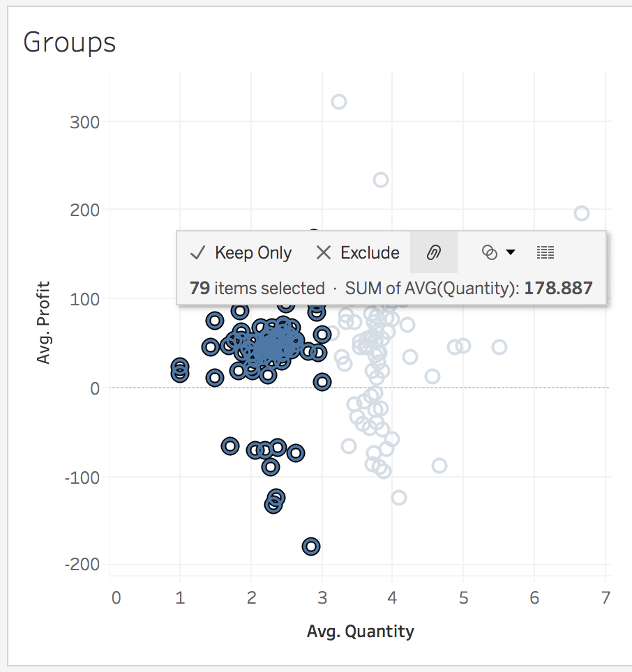Screen dimensions: 632x672
Task: Click the faded mark near quantity 6.6
Action: pos(582,213)
